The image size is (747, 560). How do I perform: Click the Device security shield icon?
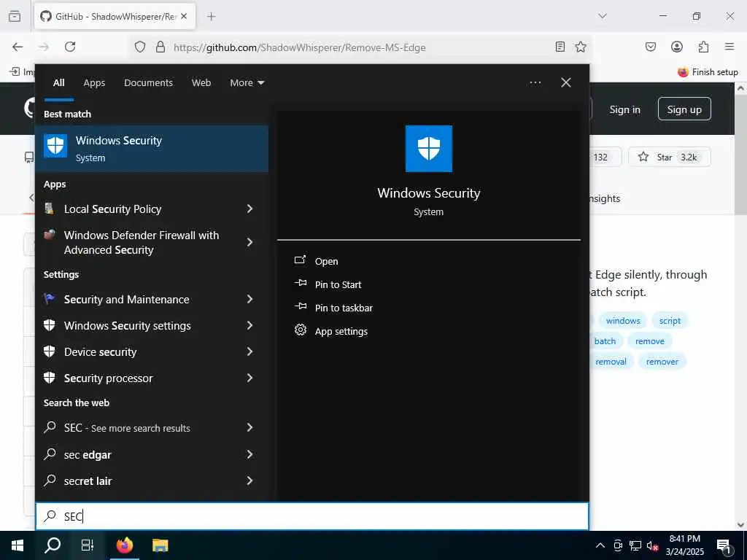point(49,351)
